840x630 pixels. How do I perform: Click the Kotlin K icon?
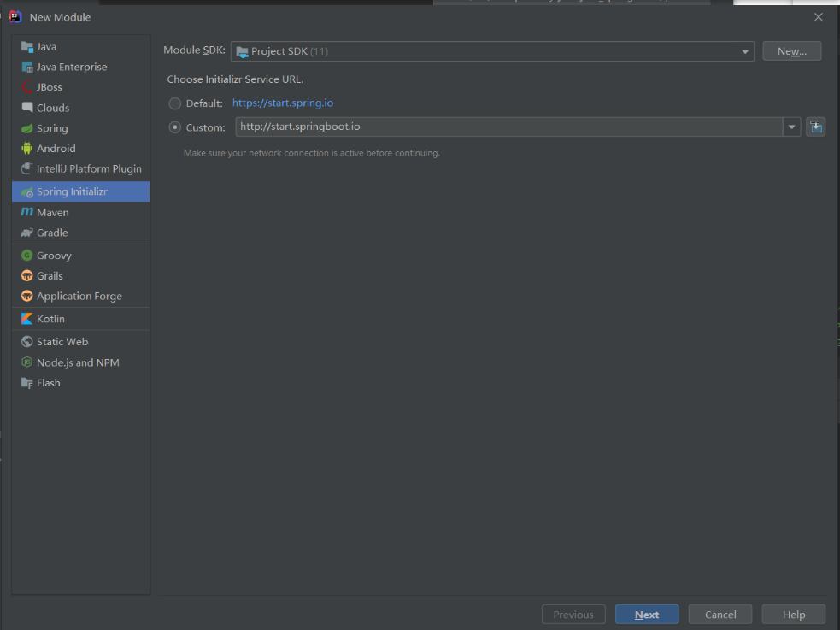click(26, 319)
